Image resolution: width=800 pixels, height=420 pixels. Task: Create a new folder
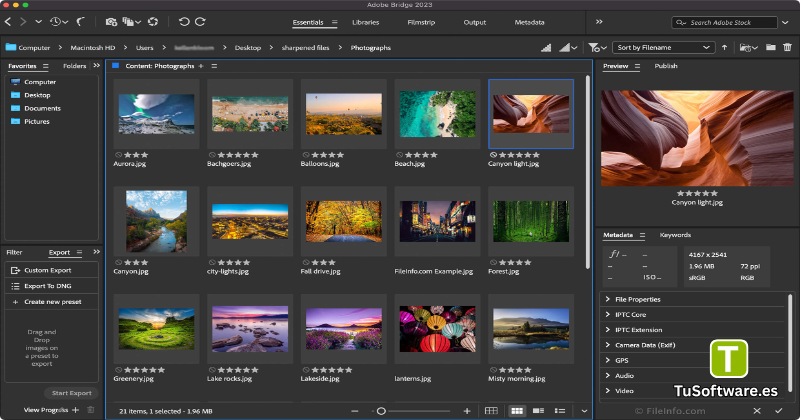(771, 47)
